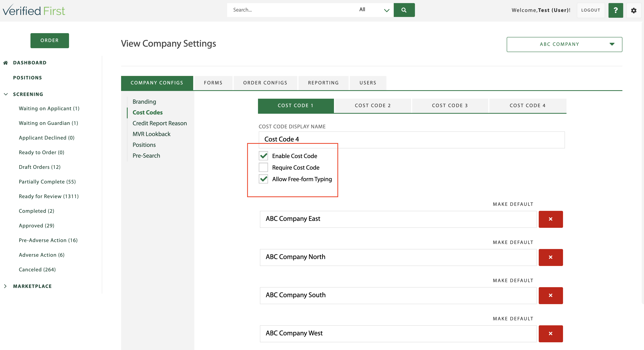This screenshot has width=644, height=350.
Task: Toggle the Enable Cost Code checkbox
Action: [x=263, y=156]
